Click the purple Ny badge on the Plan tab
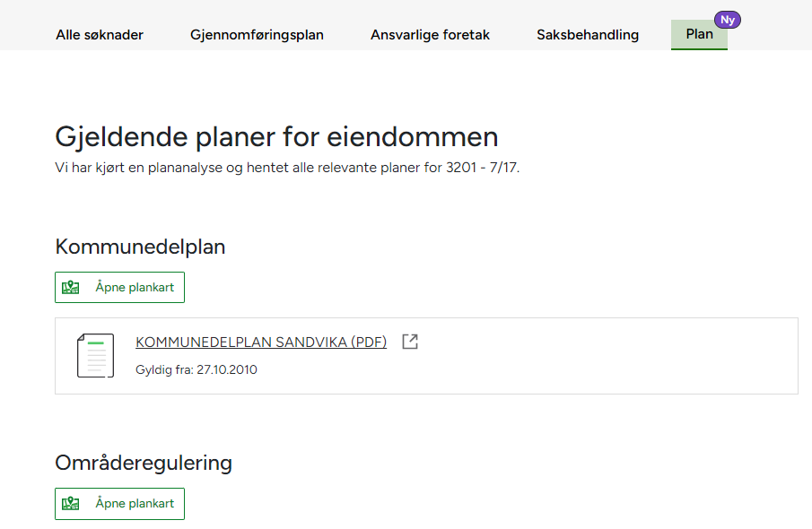This screenshot has width=812, height=529. (726, 18)
